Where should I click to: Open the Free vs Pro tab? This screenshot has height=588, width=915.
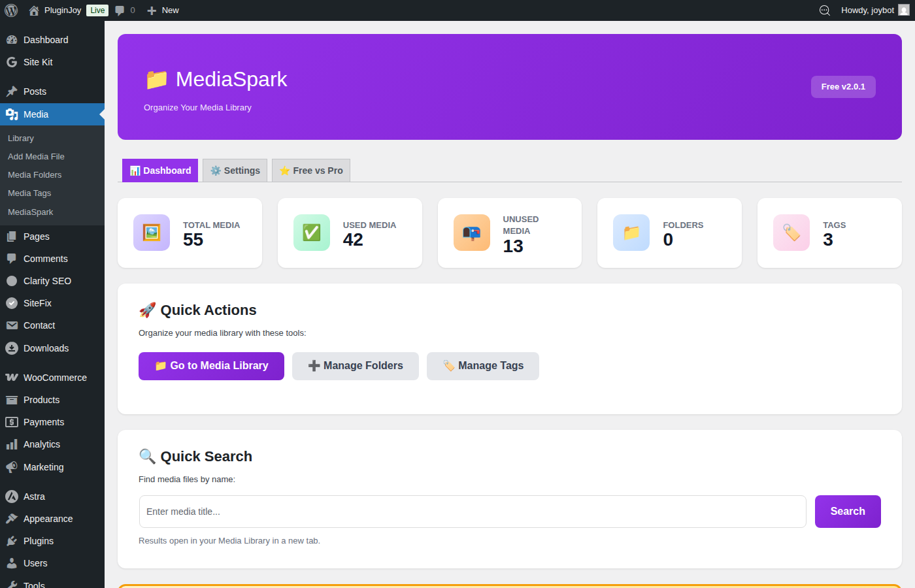point(310,170)
